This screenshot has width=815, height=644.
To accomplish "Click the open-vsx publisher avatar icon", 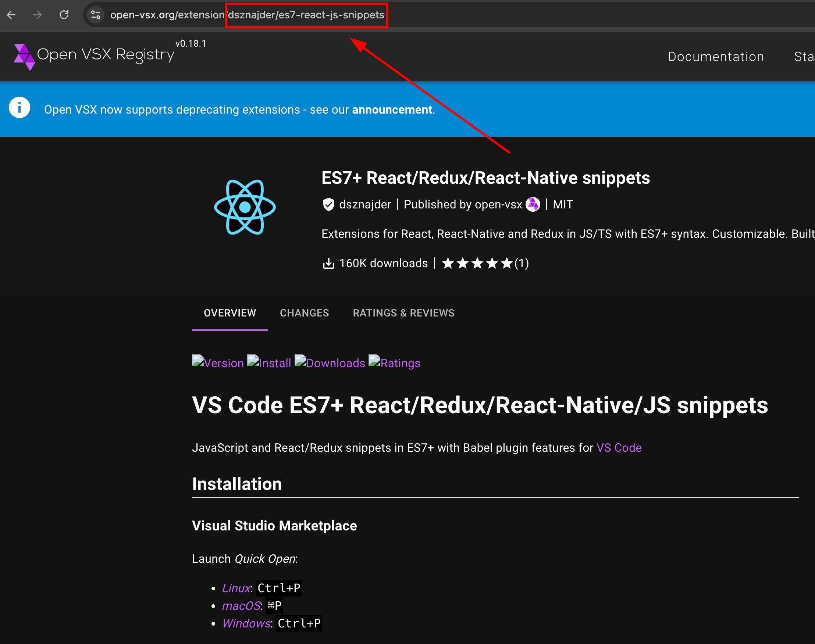I will (533, 204).
